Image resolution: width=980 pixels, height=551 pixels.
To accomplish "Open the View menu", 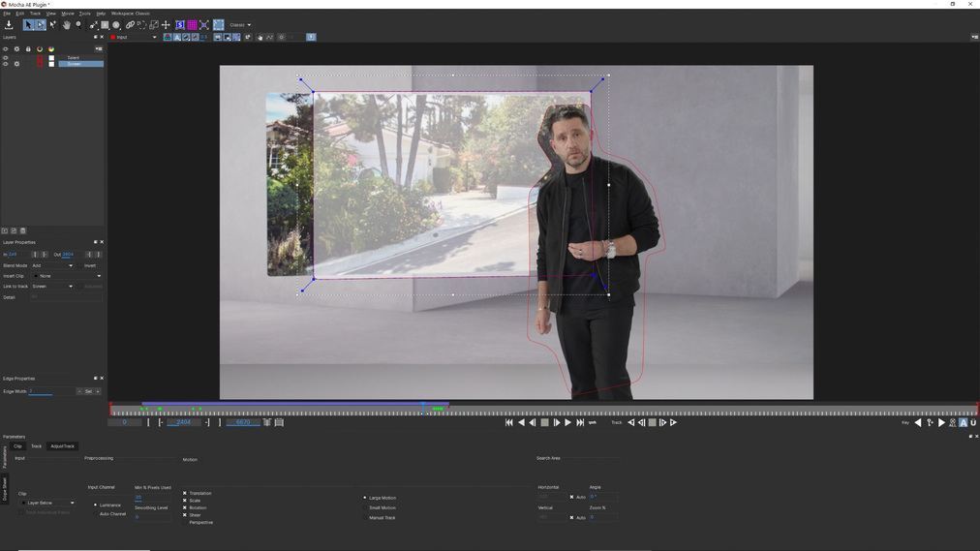I will [51, 14].
